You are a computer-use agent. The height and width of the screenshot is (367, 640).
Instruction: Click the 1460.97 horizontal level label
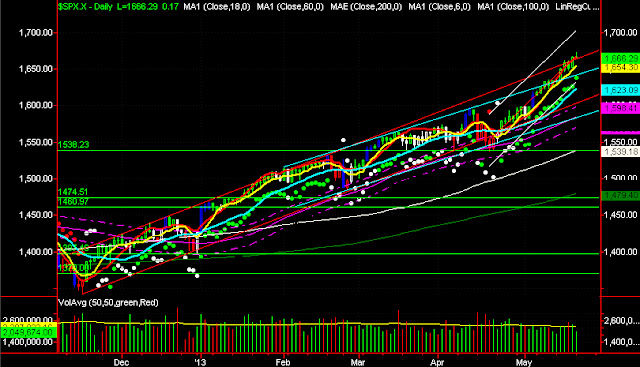[x=73, y=201]
